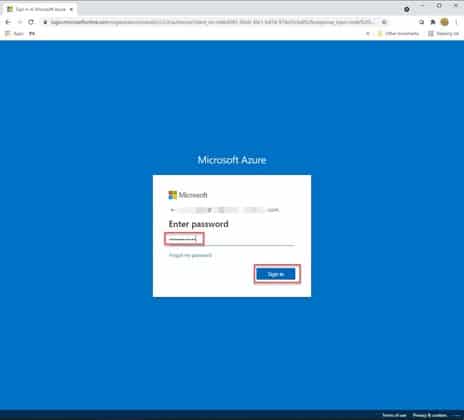Click the browser forward arrow
This screenshot has height=420, width=464.
point(20,22)
